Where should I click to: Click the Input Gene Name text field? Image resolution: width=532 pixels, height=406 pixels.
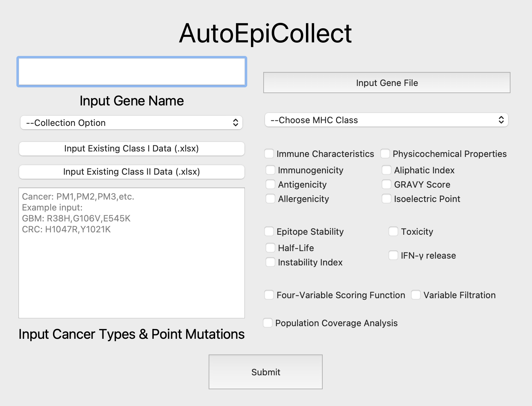pyautogui.click(x=132, y=72)
